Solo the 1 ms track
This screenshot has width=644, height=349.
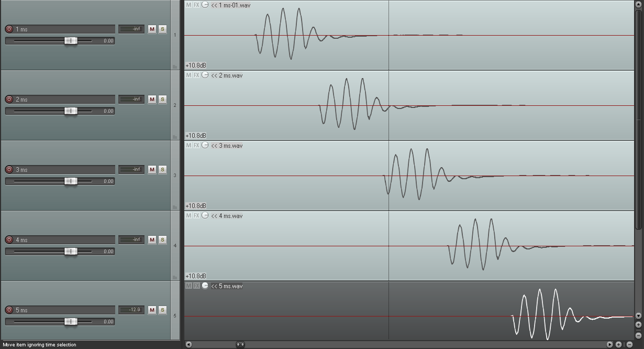pyautogui.click(x=162, y=29)
